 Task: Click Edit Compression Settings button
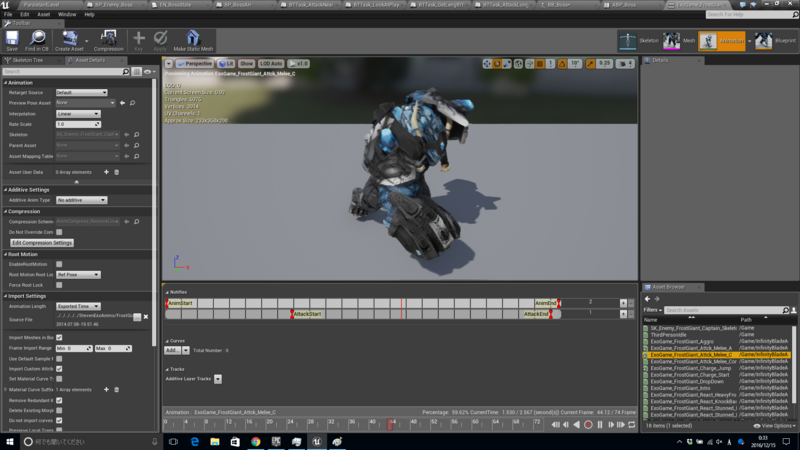[42, 243]
